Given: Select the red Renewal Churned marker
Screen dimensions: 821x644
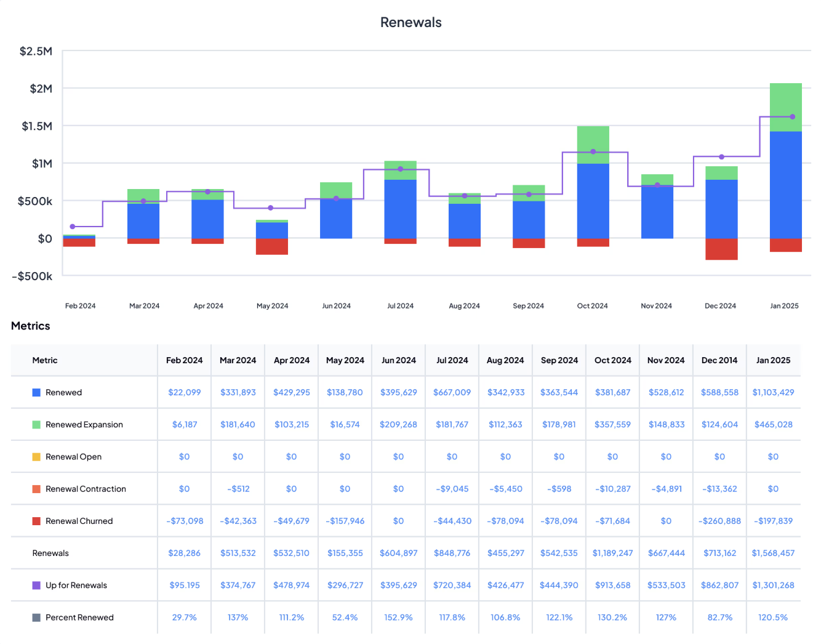Looking at the screenshot, I should 36,521.
